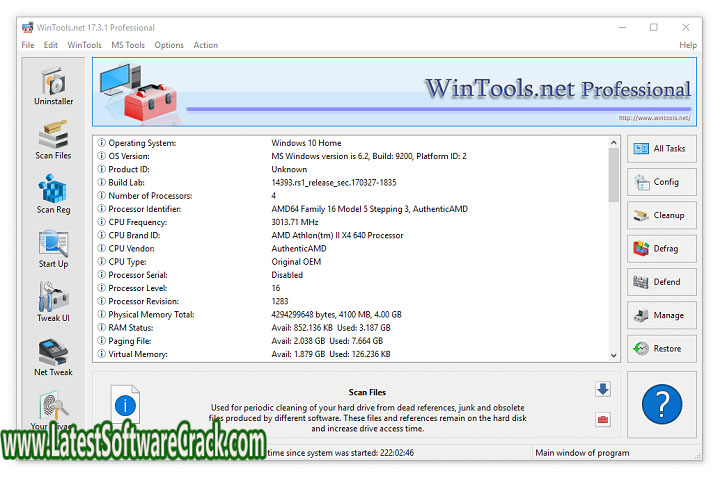Select the Paging File row

pyautogui.click(x=351, y=341)
